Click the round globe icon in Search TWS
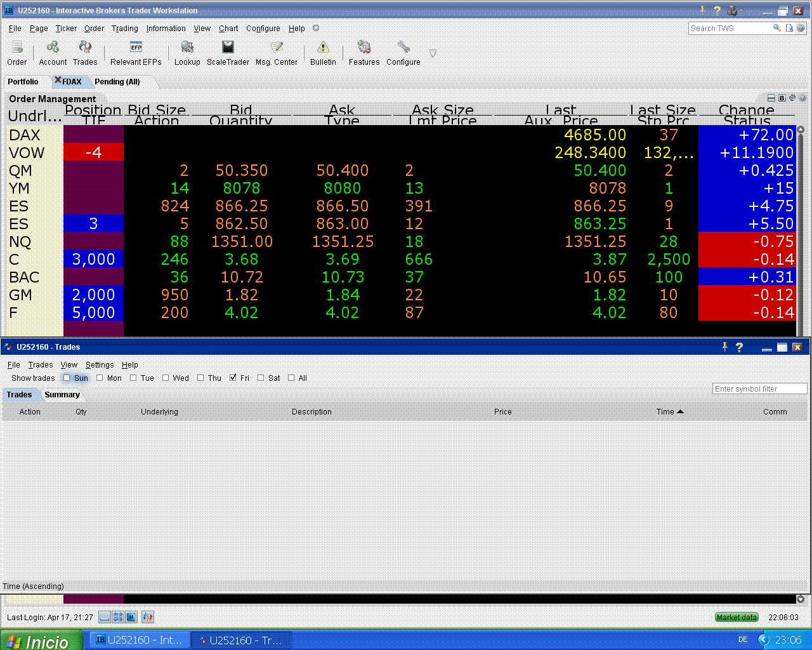The image size is (812, 650). click(801, 28)
